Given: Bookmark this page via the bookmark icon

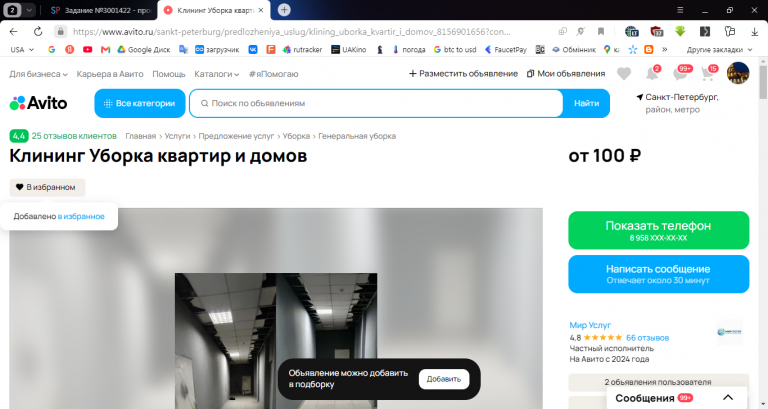Looking at the screenshot, I should pos(600,31).
